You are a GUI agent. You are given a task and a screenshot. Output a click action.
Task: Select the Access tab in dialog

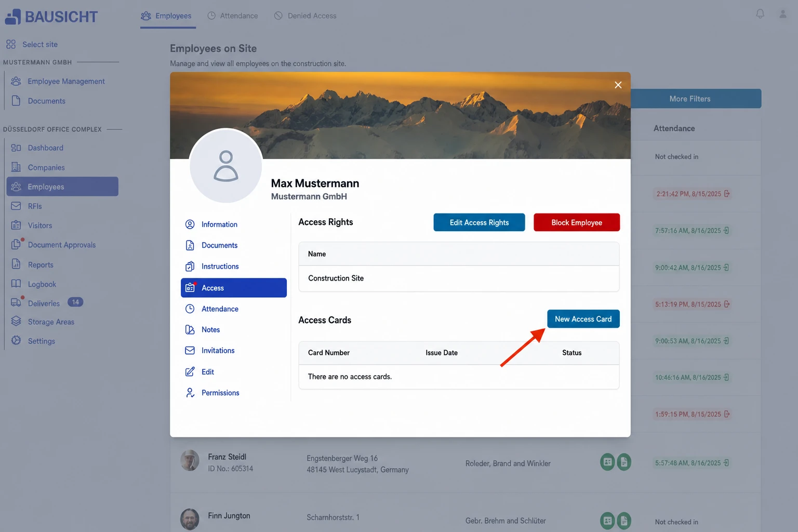point(234,288)
